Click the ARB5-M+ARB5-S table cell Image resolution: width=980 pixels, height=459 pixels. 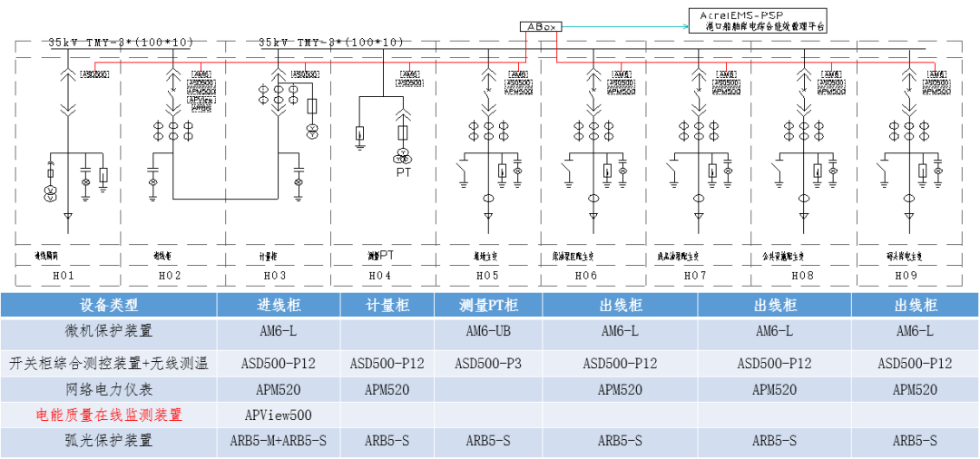click(x=279, y=441)
